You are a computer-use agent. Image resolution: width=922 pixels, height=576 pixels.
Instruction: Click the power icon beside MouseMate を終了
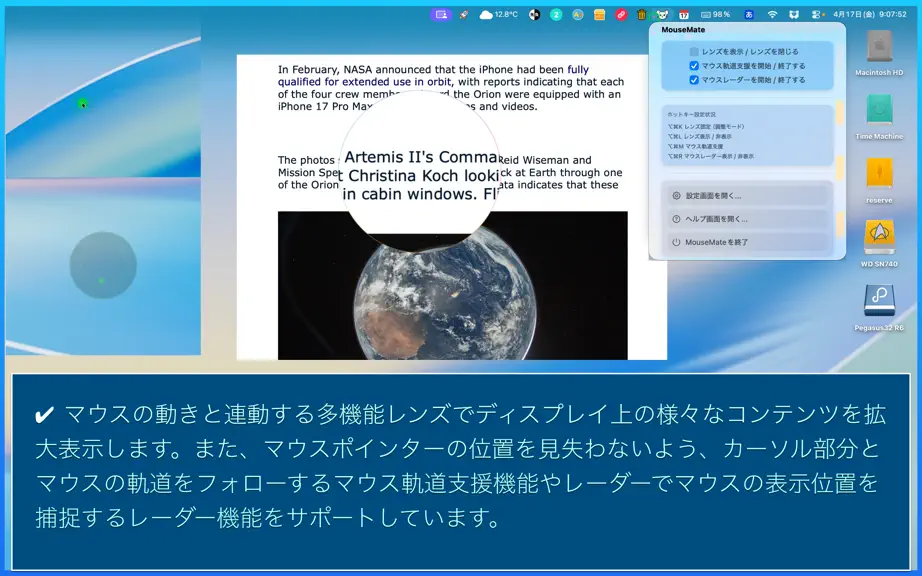676,242
